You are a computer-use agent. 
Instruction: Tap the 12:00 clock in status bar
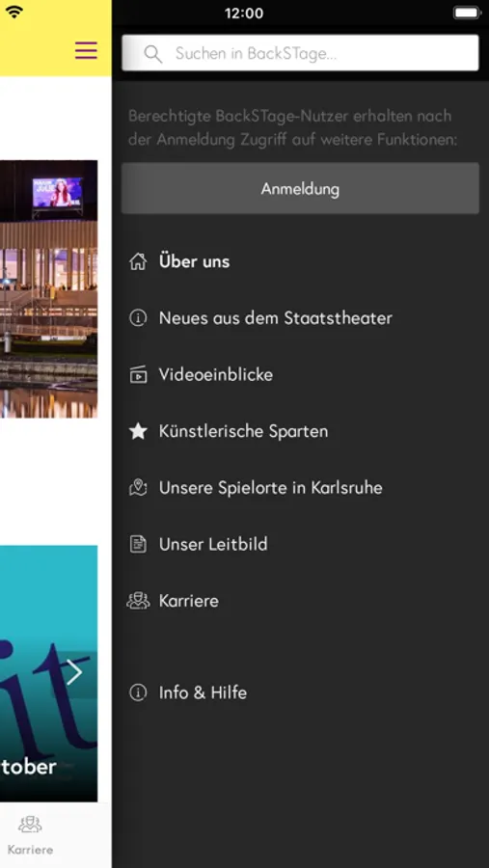tap(244, 13)
